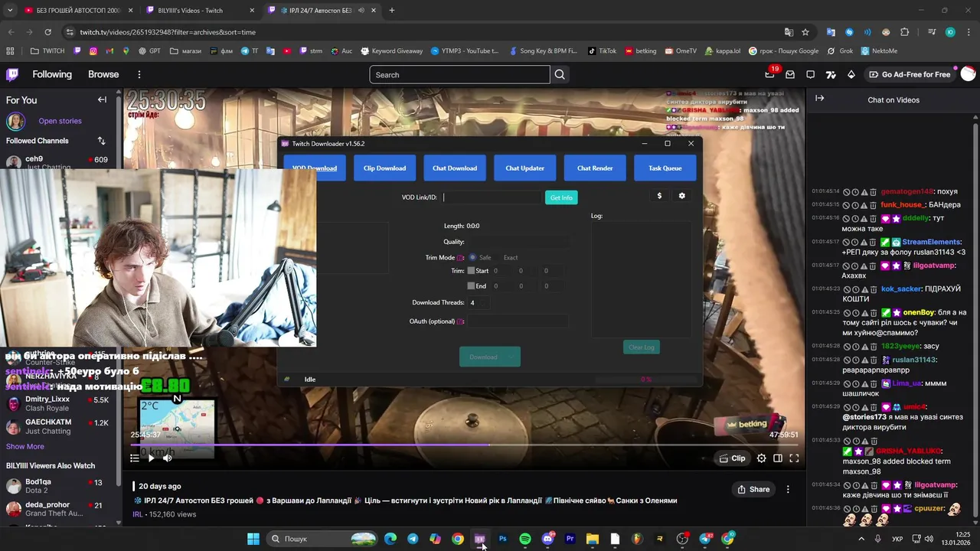This screenshot has height=551, width=980.
Task: Switch to the Chat Render tab
Action: tap(595, 168)
